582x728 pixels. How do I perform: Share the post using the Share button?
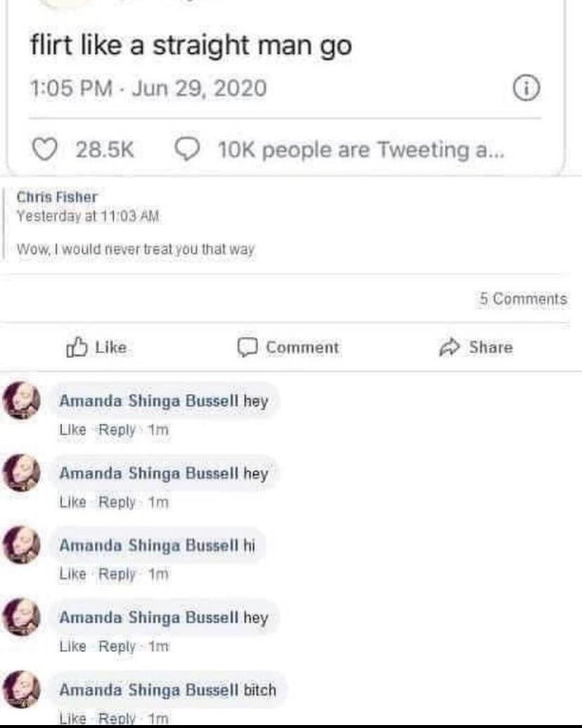(x=476, y=347)
